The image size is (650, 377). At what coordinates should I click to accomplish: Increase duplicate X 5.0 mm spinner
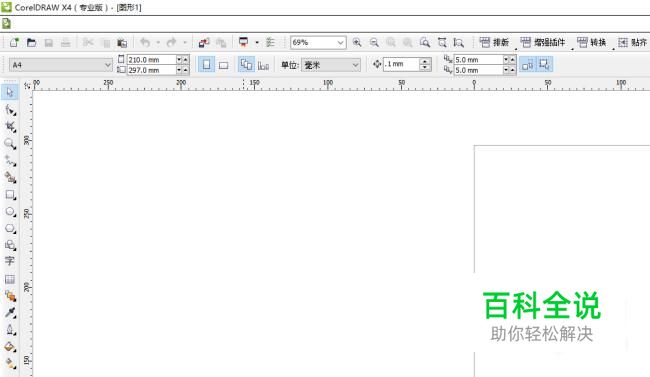[513, 60]
